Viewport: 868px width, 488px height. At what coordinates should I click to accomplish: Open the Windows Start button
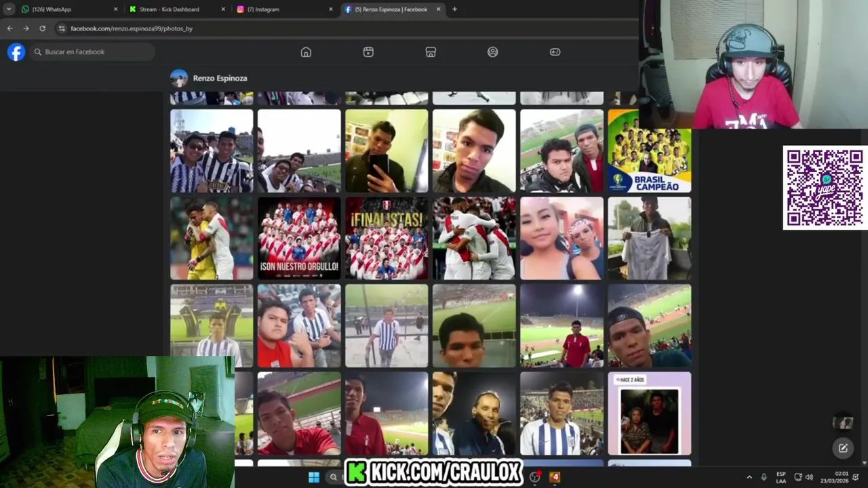coord(314,477)
